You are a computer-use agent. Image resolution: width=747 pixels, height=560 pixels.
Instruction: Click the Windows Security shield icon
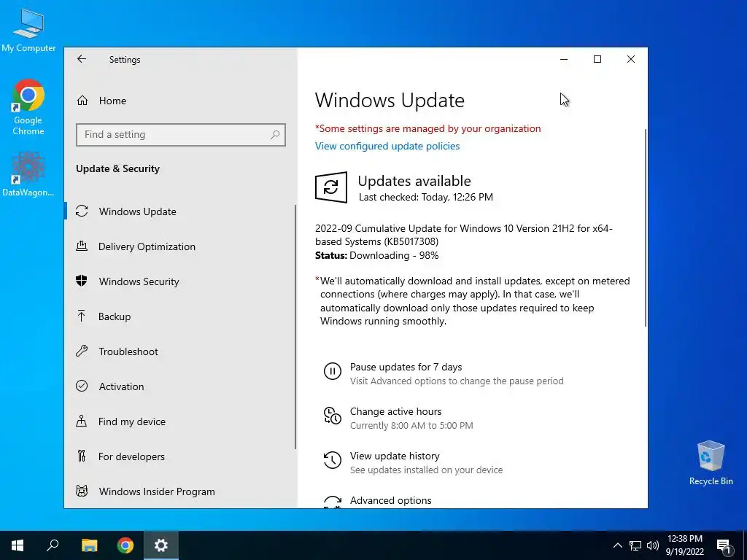click(82, 281)
